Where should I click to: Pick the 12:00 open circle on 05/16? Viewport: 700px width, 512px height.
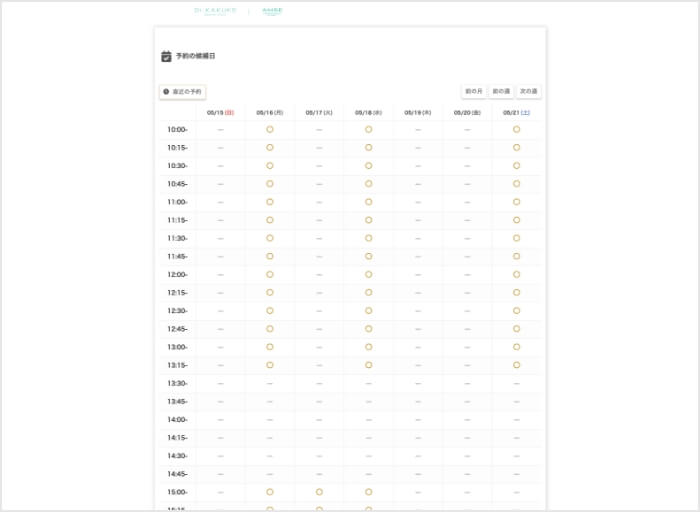click(270, 274)
